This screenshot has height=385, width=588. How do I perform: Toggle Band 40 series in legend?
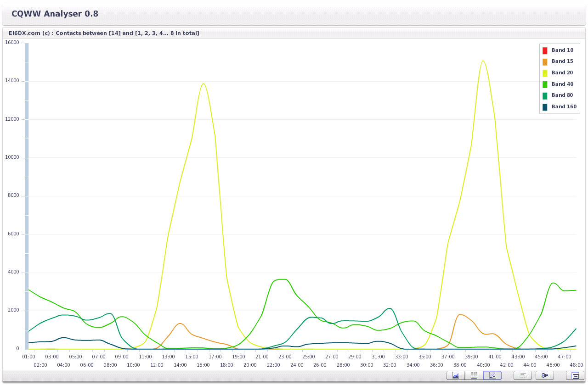pos(562,84)
